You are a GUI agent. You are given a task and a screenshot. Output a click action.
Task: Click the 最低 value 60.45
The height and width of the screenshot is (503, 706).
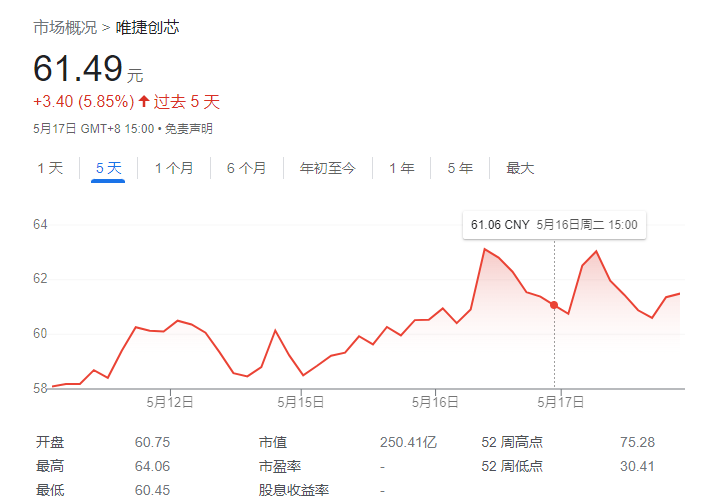pos(153,490)
